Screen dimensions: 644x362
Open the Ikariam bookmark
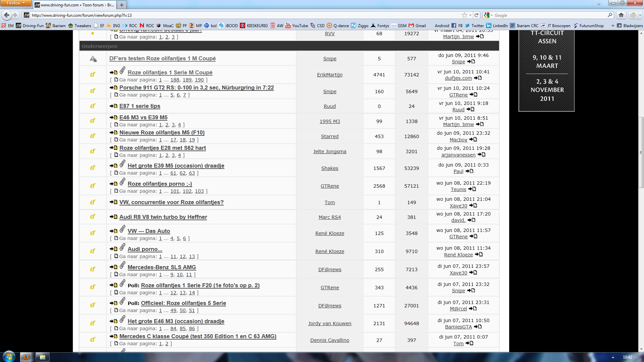coord(56,25)
